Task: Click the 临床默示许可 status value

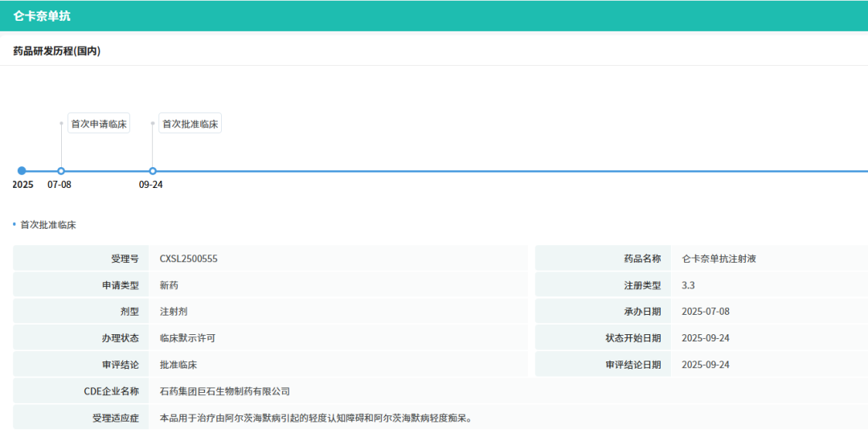Action: click(x=187, y=338)
